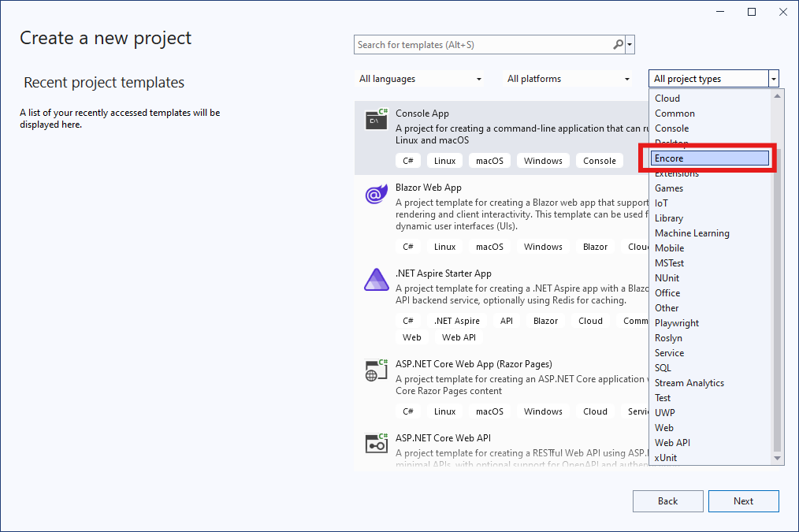Image resolution: width=799 pixels, height=532 pixels.
Task: Click the API tag on Aspire template
Action: (507, 321)
